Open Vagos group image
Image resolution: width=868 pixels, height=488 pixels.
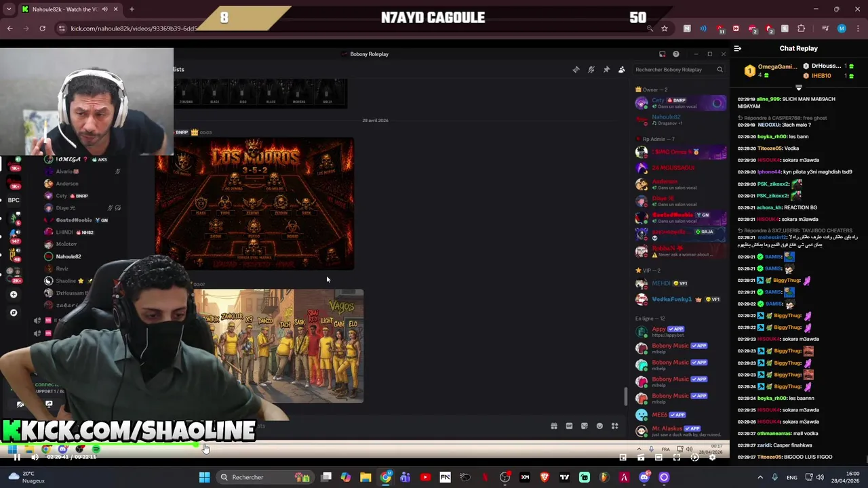(x=279, y=346)
